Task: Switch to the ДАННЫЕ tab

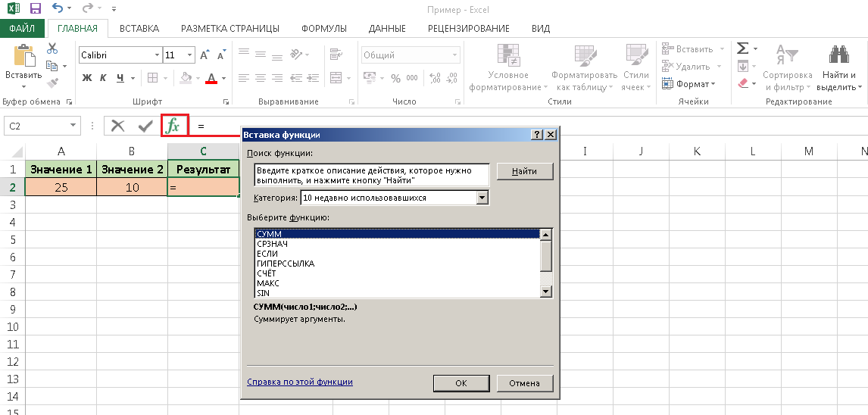Action: point(387,29)
